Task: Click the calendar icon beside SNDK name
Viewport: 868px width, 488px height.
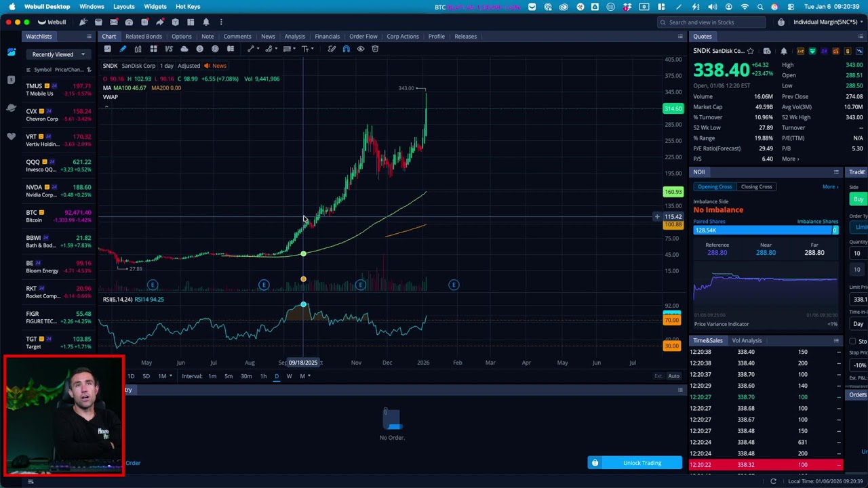Action: click(x=767, y=51)
